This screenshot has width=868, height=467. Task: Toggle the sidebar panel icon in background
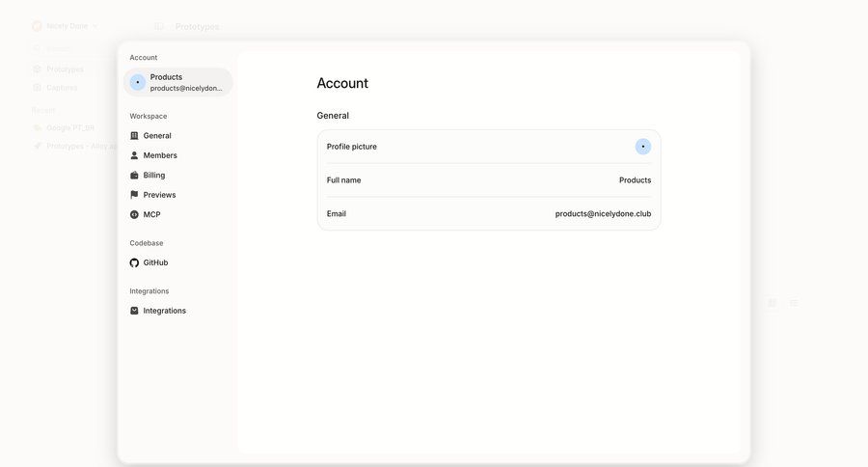[159, 27]
